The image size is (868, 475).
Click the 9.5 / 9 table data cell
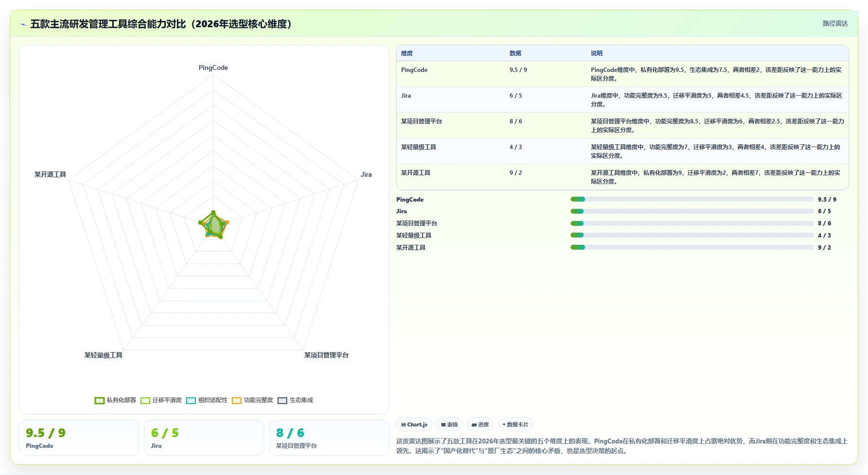[518, 70]
